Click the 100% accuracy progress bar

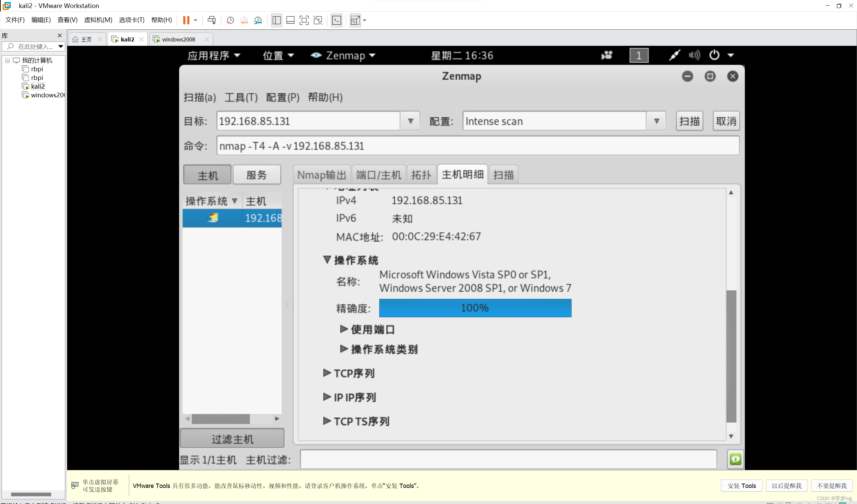(x=475, y=308)
